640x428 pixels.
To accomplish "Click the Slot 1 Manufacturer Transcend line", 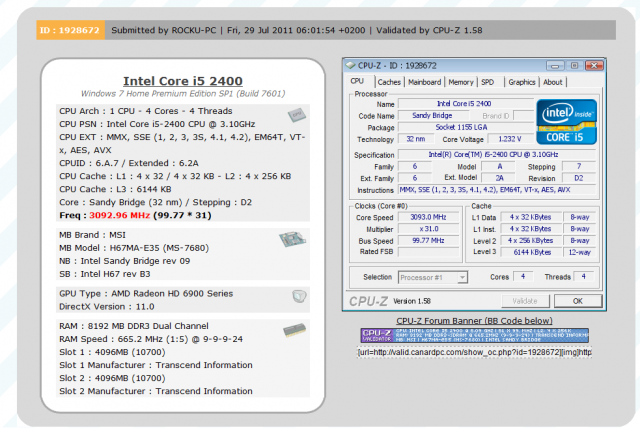I will (156, 365).
